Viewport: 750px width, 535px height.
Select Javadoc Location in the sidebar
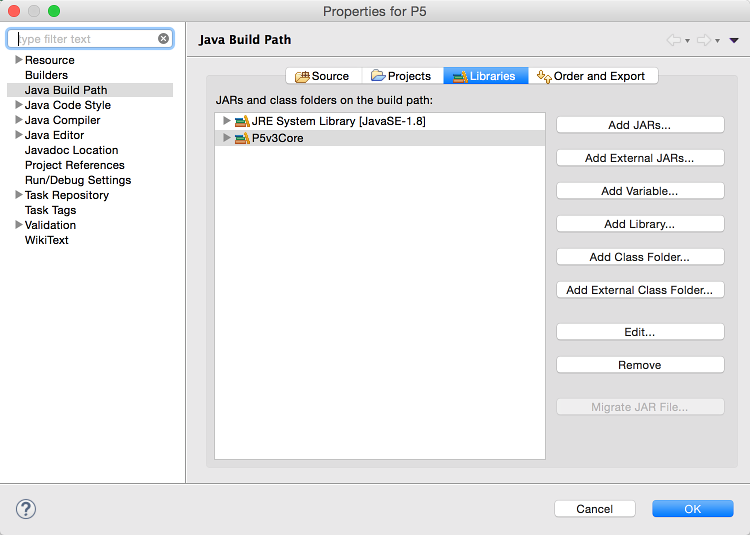(71, 150)
